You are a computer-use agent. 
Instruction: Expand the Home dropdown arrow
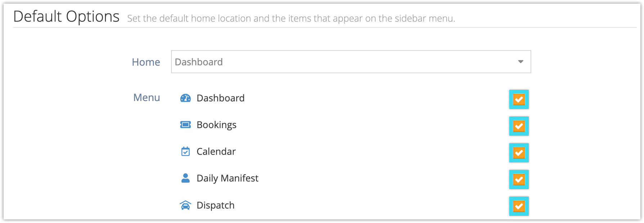click(x=520, y=62)
